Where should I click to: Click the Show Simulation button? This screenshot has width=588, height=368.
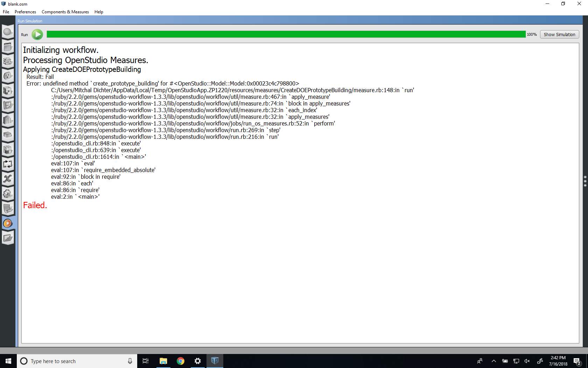click(x=559, y=34)
